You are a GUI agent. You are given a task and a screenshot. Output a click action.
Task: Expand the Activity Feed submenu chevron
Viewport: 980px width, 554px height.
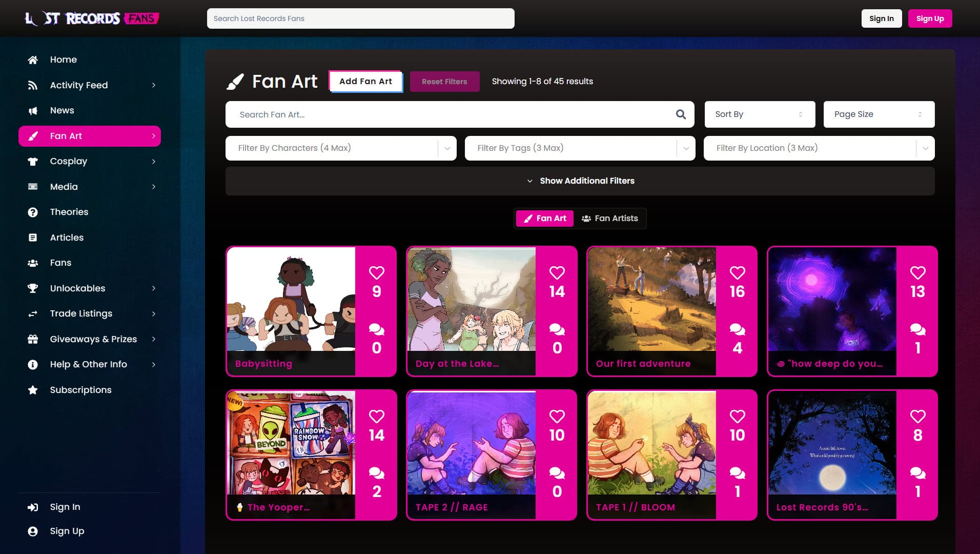(153, 85)
